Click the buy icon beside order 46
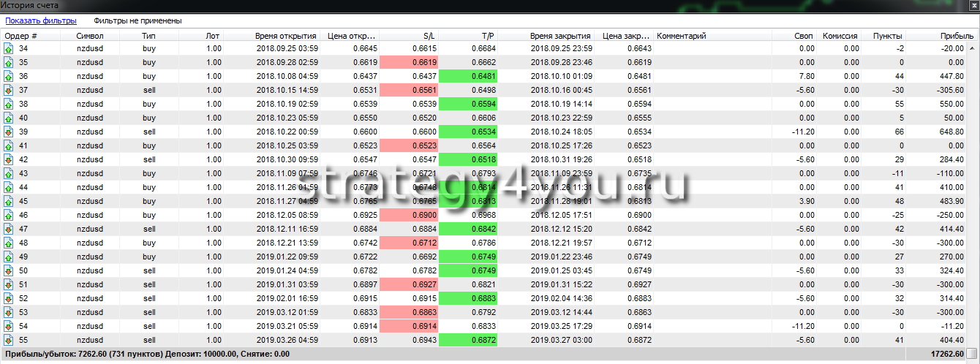Image resolution: width=980 pixels, height=364 pixels. click(x=9, y=215)
